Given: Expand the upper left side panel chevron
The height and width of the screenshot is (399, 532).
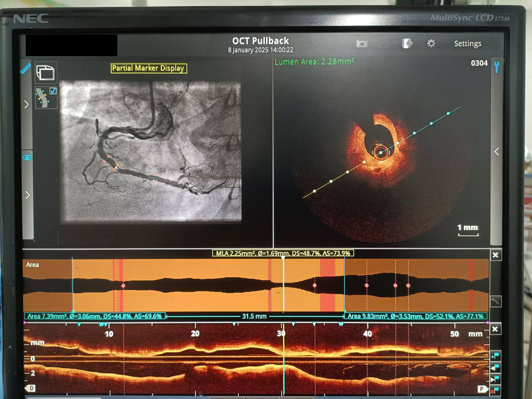Looking at the screenshot, I should click(27, 104).
